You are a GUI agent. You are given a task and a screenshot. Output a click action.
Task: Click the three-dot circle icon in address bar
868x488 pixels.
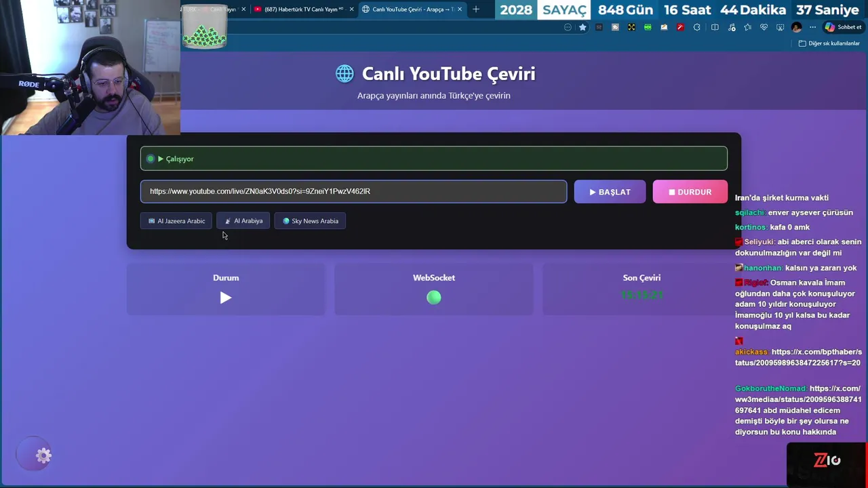coord(568,27)
